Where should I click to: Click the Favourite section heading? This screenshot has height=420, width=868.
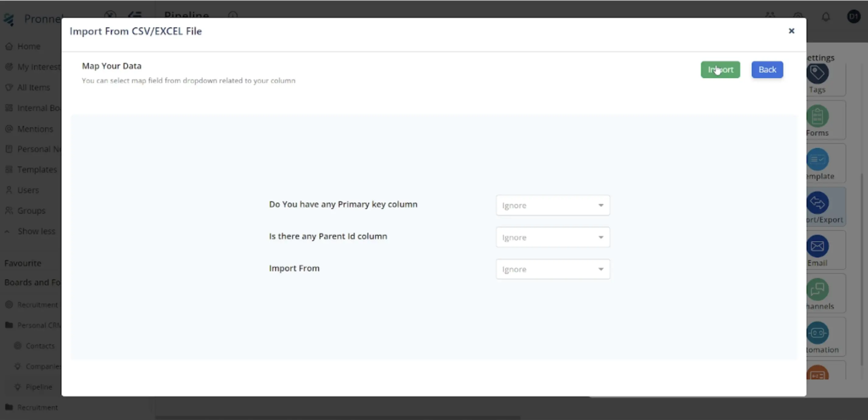(x=23, y=263)
